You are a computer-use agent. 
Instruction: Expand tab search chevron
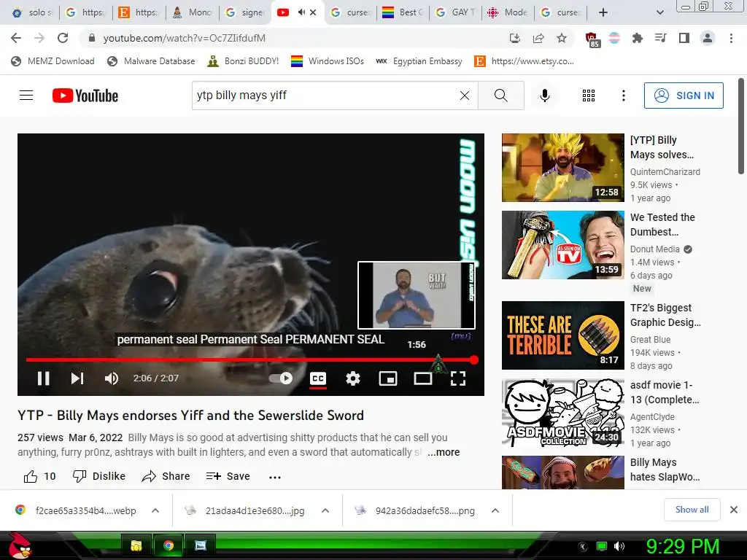pos(659,12)
